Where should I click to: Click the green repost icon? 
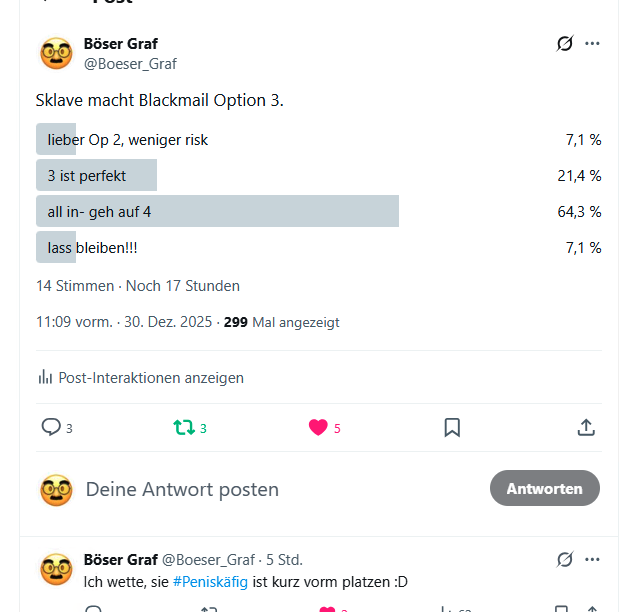point(184,427)
